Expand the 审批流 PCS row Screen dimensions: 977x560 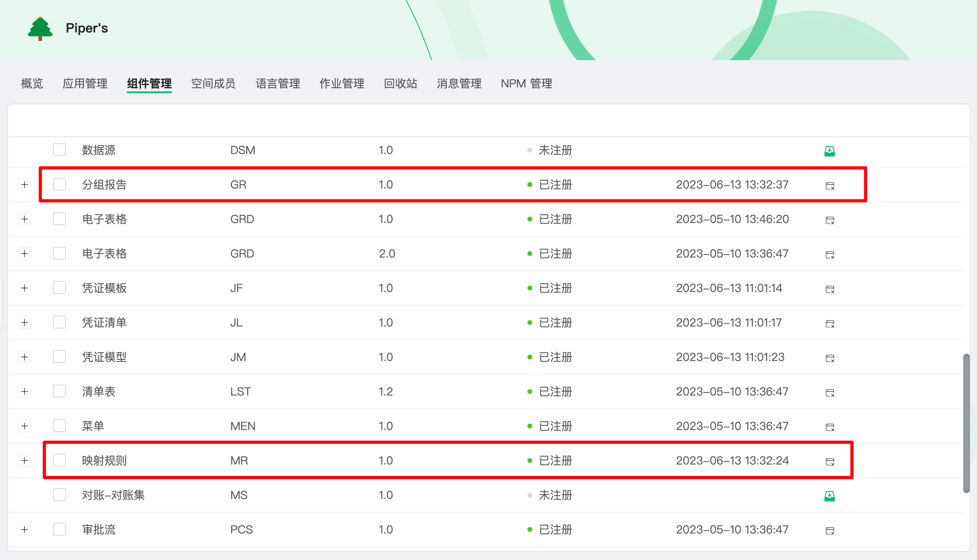[24, 530]
